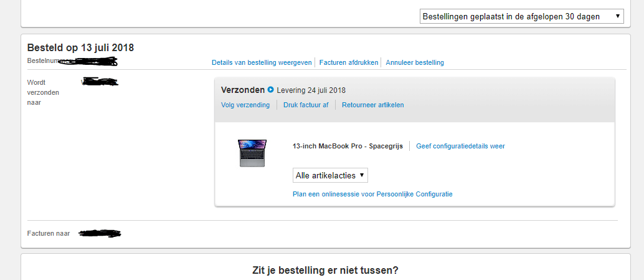
Task: Click the arrow in Alle artikelacties
Action: coord(361,175)
